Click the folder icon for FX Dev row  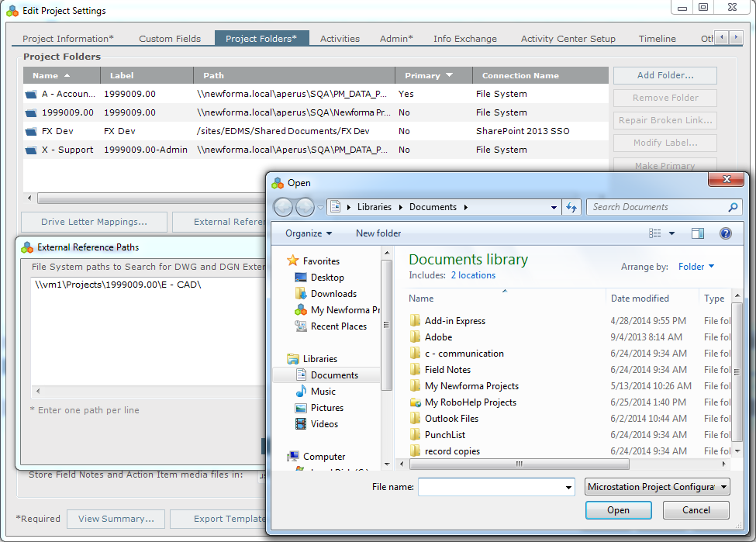tap(31, 131)
